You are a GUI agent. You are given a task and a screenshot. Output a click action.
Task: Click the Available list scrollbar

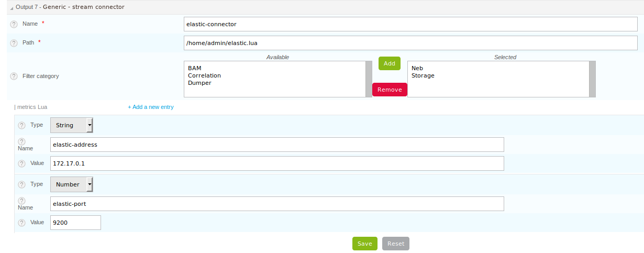[x=369, y=79]
